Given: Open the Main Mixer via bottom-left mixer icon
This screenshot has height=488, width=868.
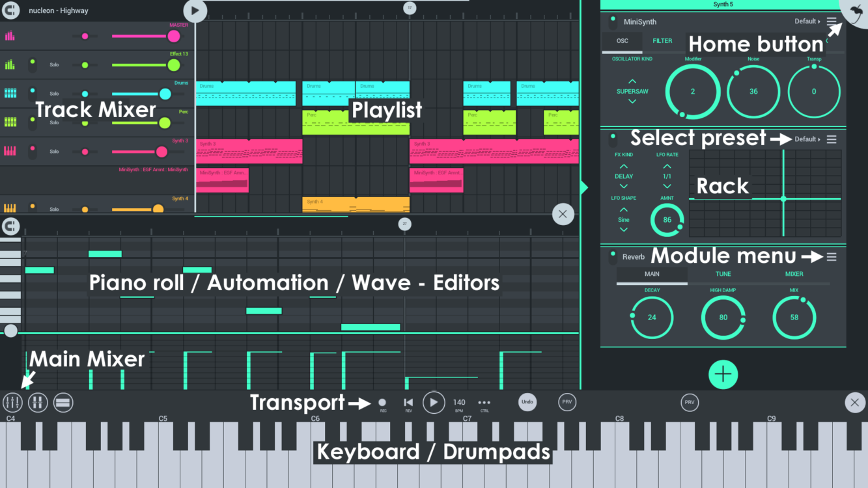Looking at the screenshot, I should (12, 402).
